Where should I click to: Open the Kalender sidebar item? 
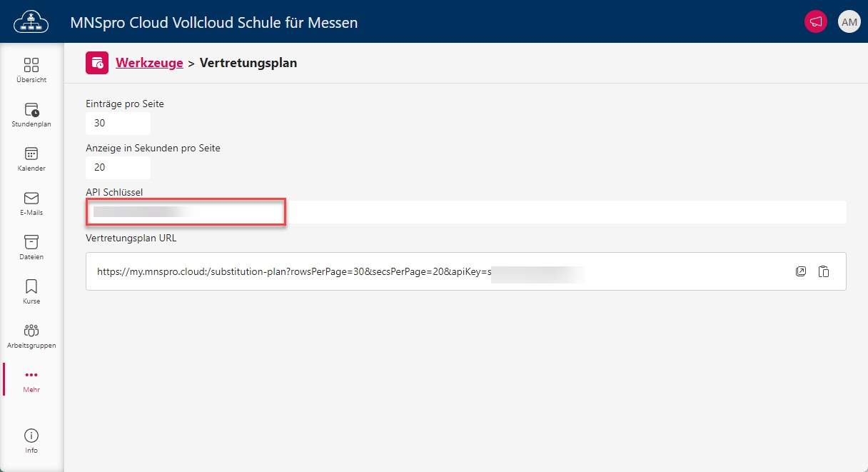[x=31, y=159]
